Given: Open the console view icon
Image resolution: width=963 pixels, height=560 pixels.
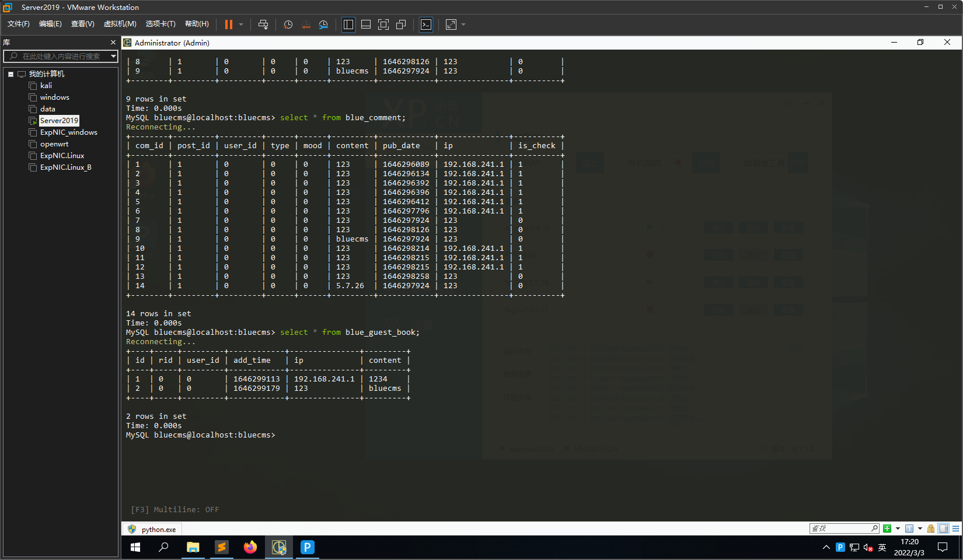Looking at the screenshot, I should [x=426, y=24].
